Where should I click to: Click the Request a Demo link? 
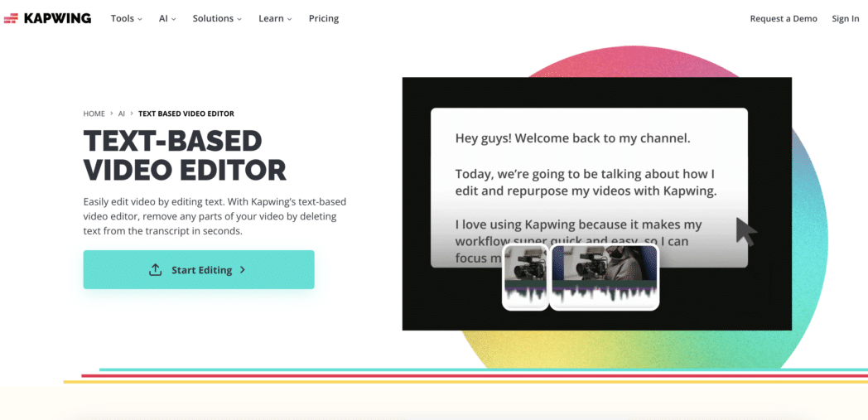(x=784, y=18)
